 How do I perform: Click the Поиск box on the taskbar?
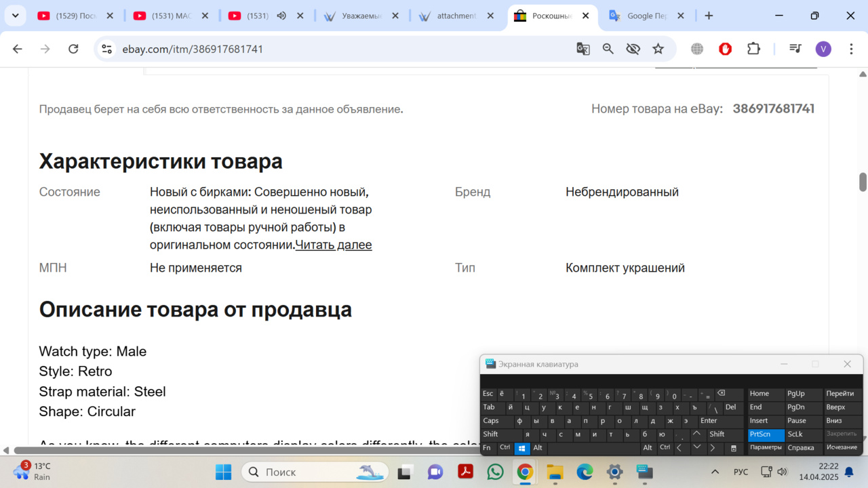tap(315, 472)
